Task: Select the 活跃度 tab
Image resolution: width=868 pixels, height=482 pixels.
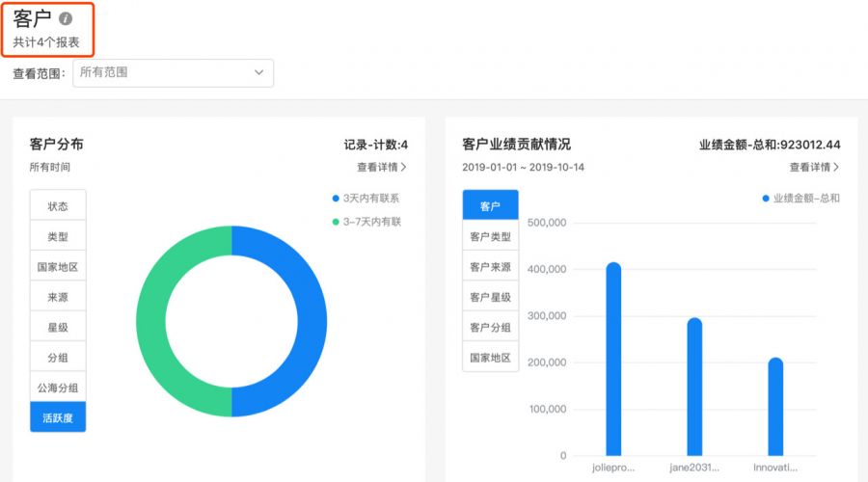Action: point(58,417)
